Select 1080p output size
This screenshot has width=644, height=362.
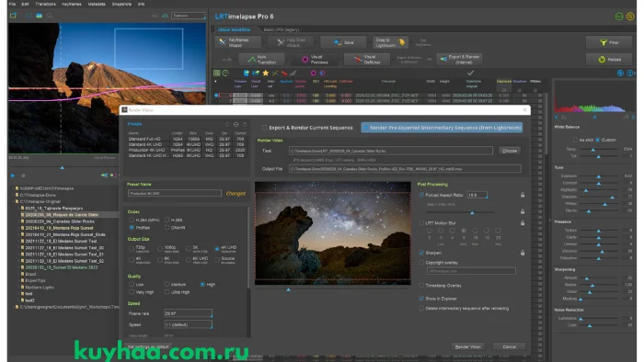click(x=160, y=248)
